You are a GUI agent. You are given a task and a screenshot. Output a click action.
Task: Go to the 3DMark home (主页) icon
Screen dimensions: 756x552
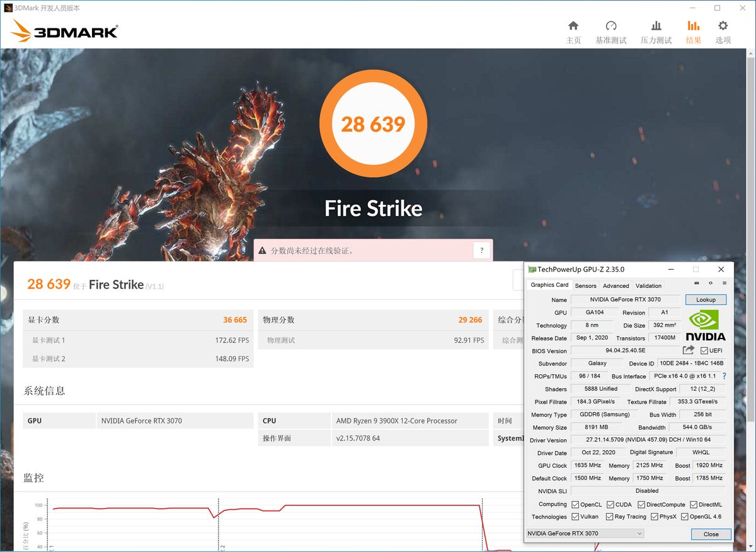click(x=573, y=26)
